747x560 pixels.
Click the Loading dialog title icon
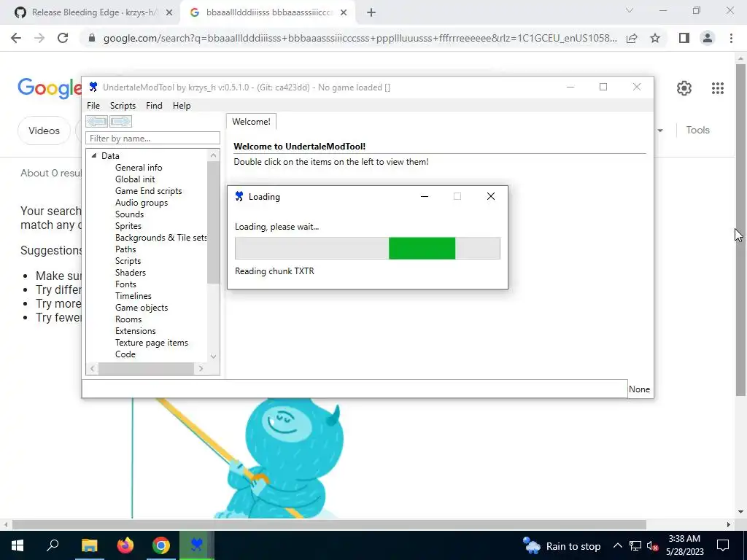(239, 196)
